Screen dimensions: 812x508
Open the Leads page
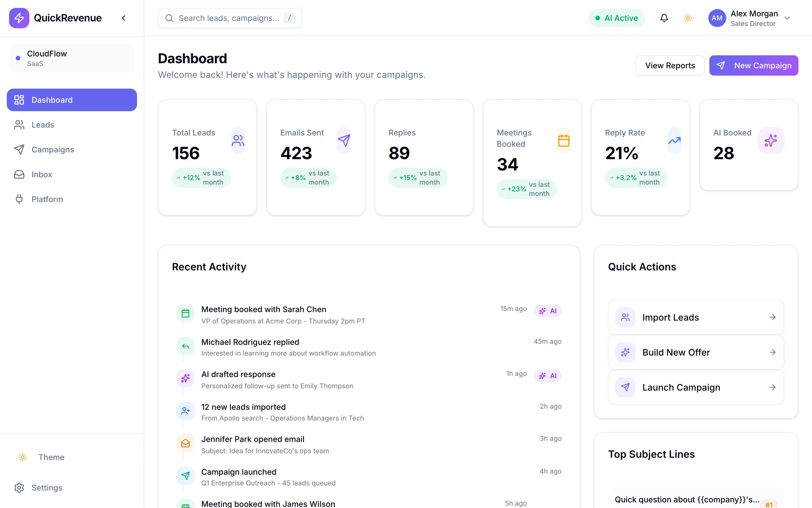point(72,125)
